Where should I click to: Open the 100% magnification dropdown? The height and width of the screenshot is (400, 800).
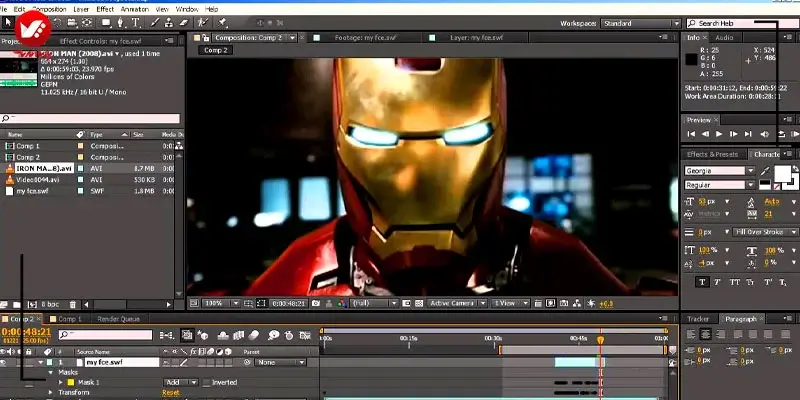221,303
